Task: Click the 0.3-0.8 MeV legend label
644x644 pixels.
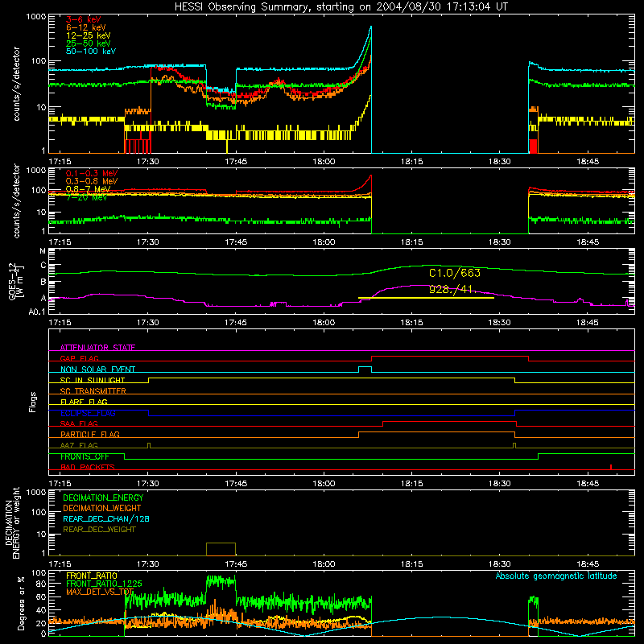Action: pyautogui.click(x=92, y=181)
